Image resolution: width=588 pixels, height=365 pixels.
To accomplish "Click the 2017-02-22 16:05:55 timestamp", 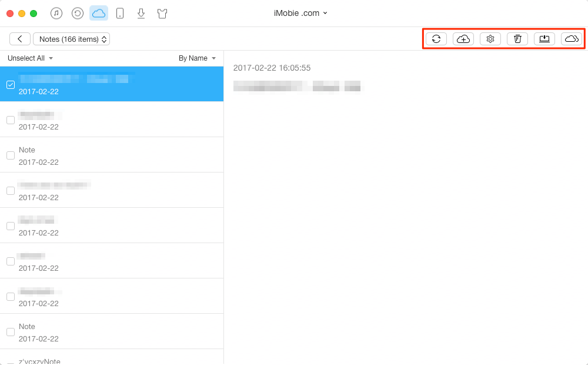I will click(x=272, y=68).
